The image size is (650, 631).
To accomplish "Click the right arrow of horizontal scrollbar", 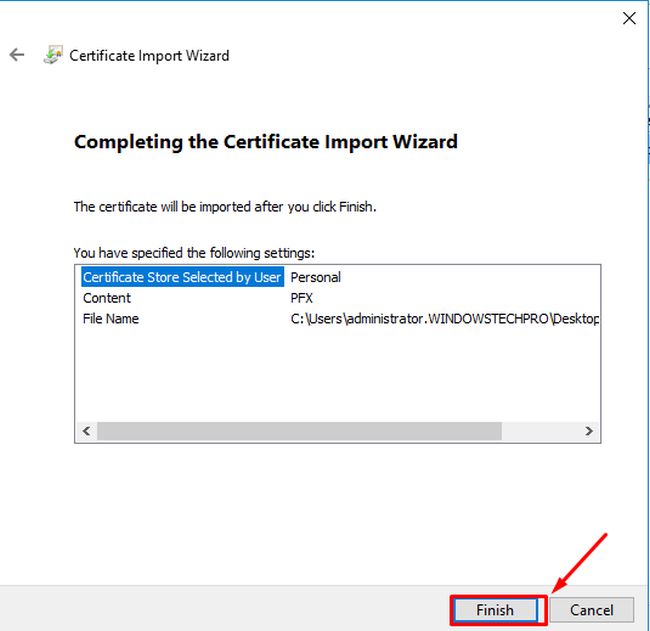I will [x=589, y=431].
